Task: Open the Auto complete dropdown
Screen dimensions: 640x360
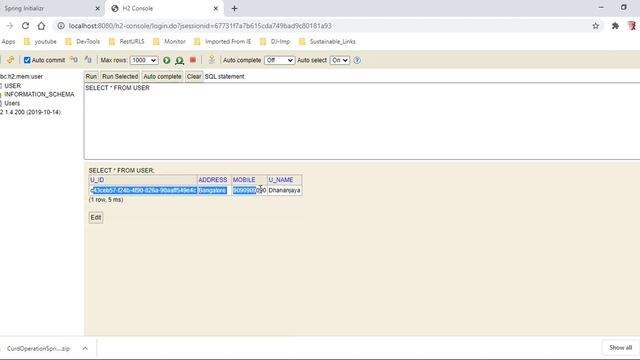Action: coord(279,60)
